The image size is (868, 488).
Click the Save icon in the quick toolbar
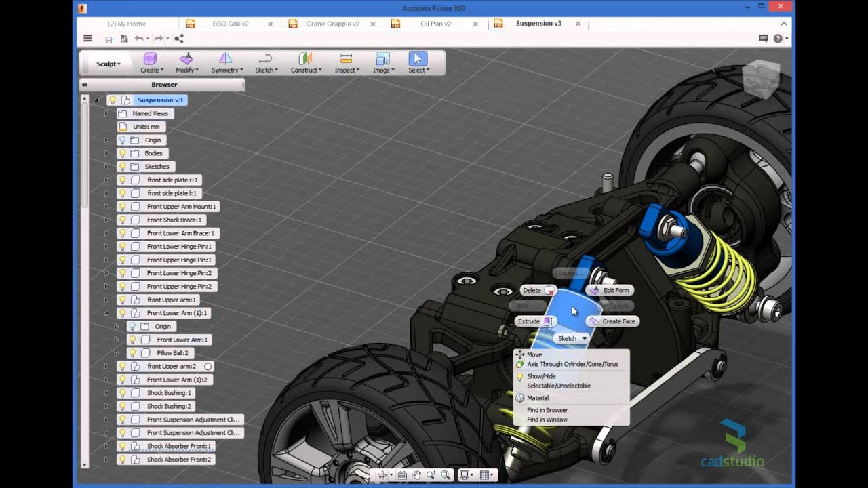click(x=108, y=39)
